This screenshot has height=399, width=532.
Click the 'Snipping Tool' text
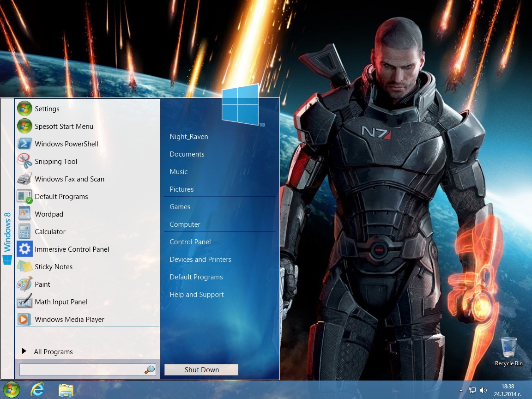click(56, 162)
